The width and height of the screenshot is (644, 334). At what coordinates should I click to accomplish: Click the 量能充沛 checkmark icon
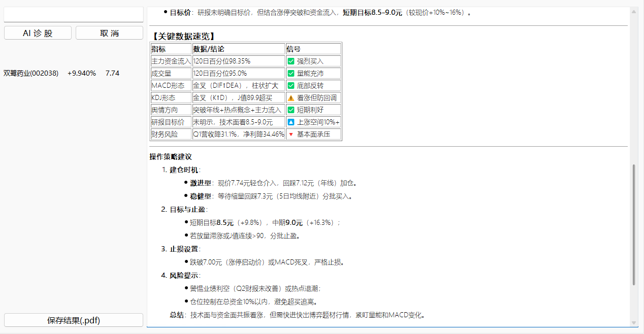(x=291, y=73)
